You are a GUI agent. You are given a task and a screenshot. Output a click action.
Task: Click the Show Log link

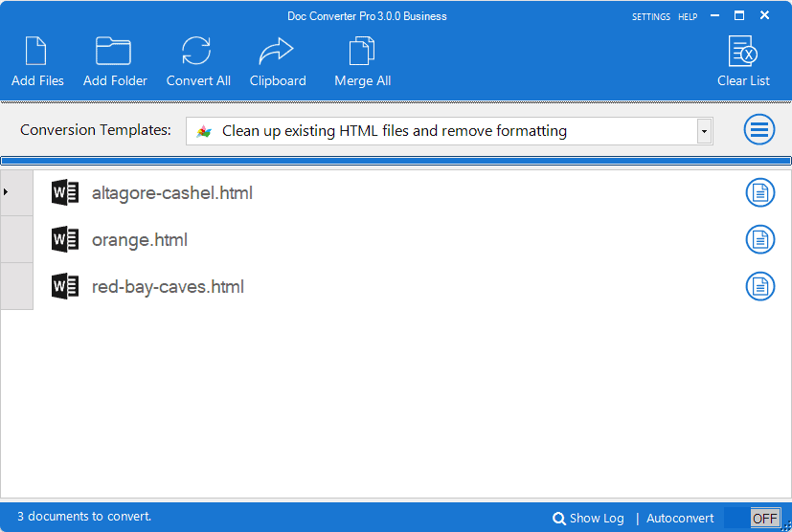[597, 519]
